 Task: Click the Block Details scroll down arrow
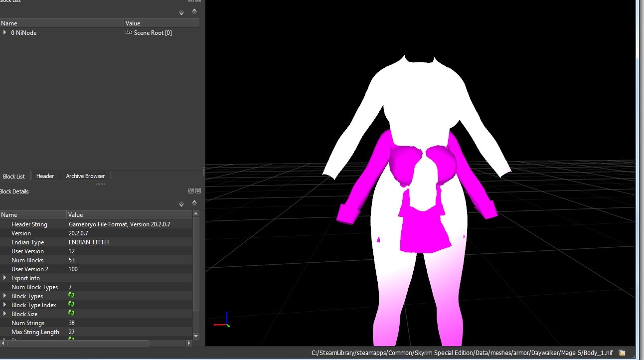[196, 336]
